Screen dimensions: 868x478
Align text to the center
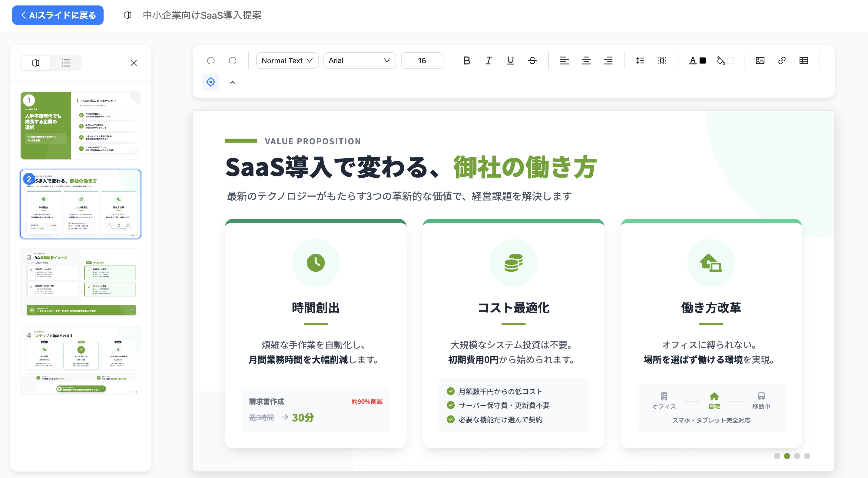[x=586, y=61]
